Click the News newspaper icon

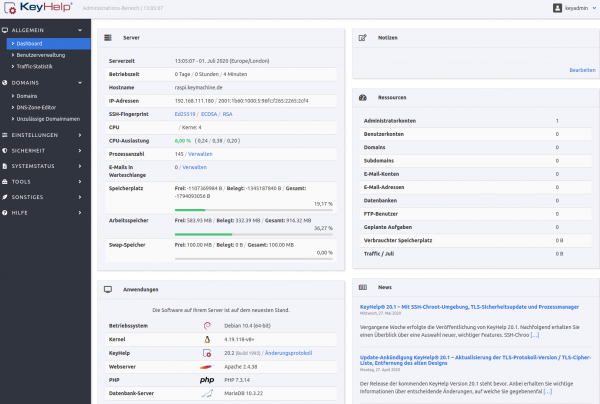(363, 287)
